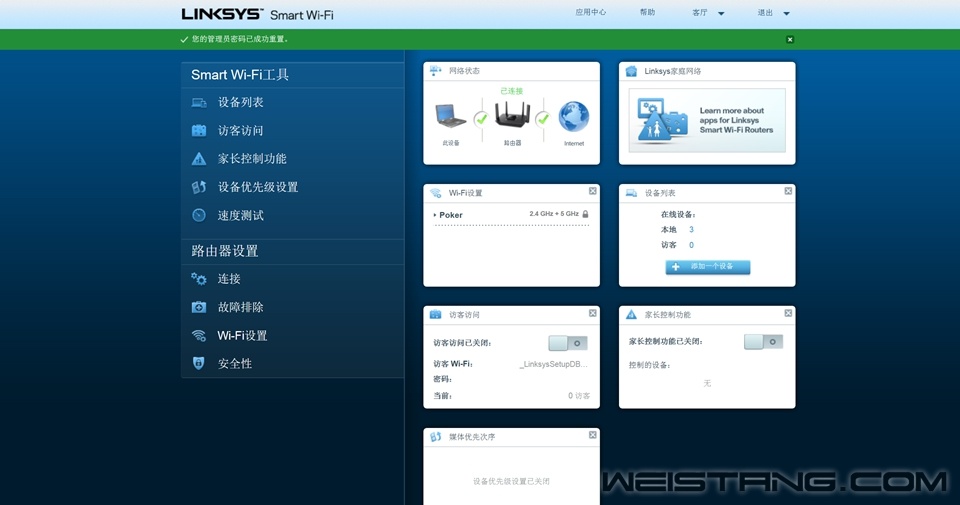Open the 帮助 help link in header
Viewport: 960px width, 505px height.
[647, 13]
